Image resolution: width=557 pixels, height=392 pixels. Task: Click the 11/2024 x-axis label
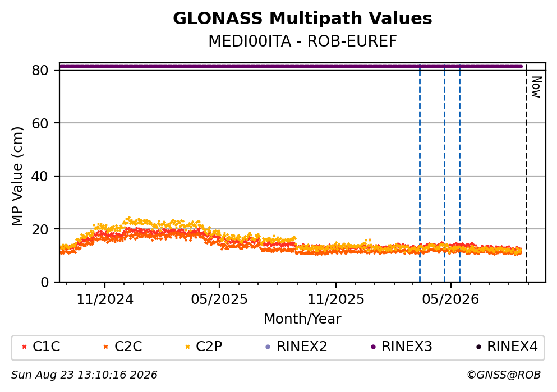click(105, 299)
